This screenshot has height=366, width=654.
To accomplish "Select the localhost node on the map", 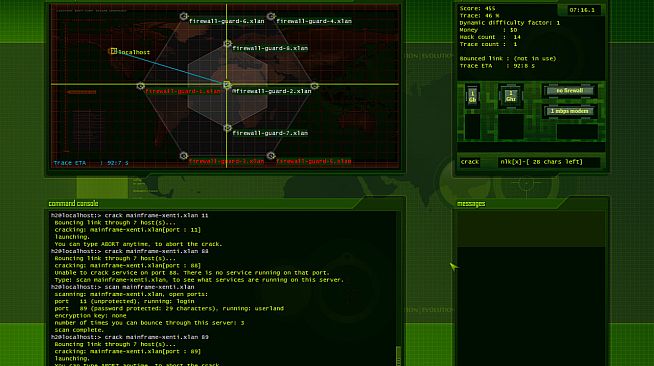I will point(113,51).
